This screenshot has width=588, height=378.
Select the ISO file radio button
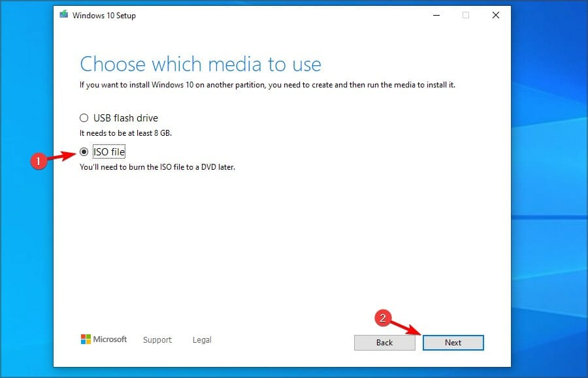[x=84, y=151]
